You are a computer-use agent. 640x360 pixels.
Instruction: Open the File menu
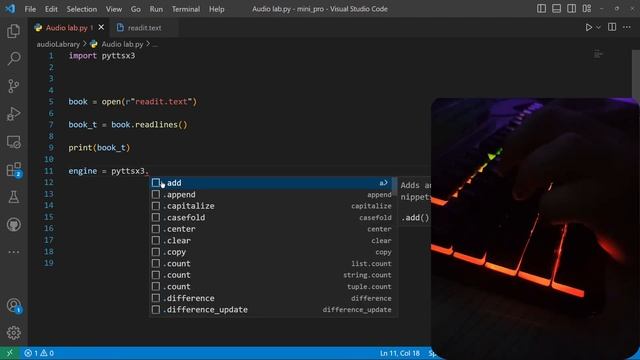click(30, 9)
